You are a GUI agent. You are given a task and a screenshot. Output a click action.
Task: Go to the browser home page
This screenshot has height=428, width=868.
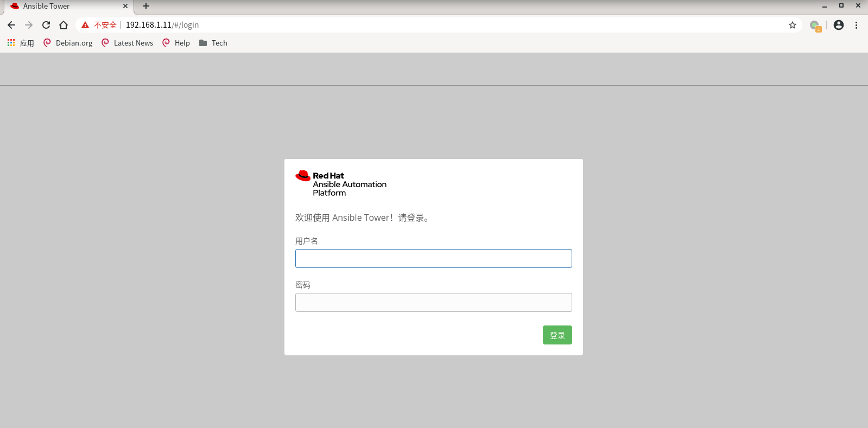tap(64, 25)
